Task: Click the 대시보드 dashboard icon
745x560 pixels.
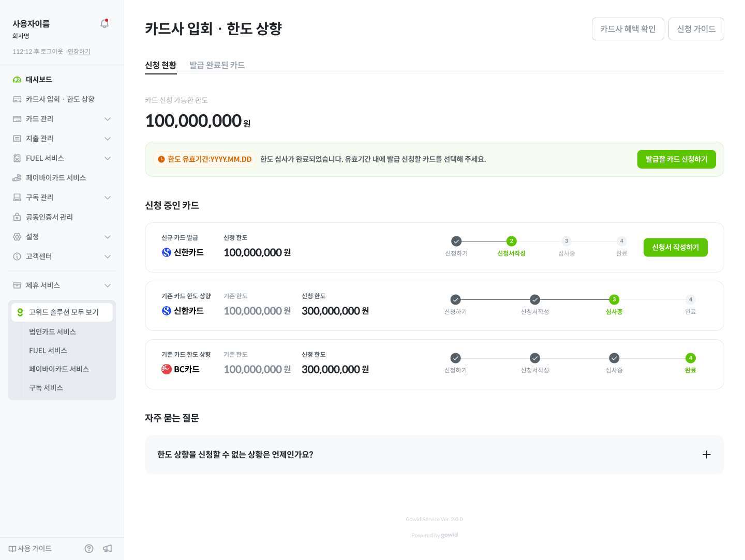Action: tap(17, 80)
